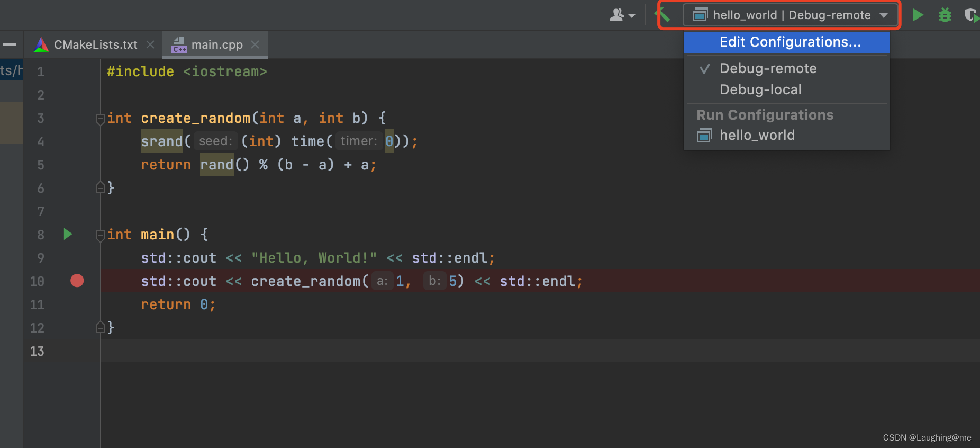Image resolution: width=980 pixels, height=448 pixels.
Task: Click the green Run button
Action: coord(918,15)
